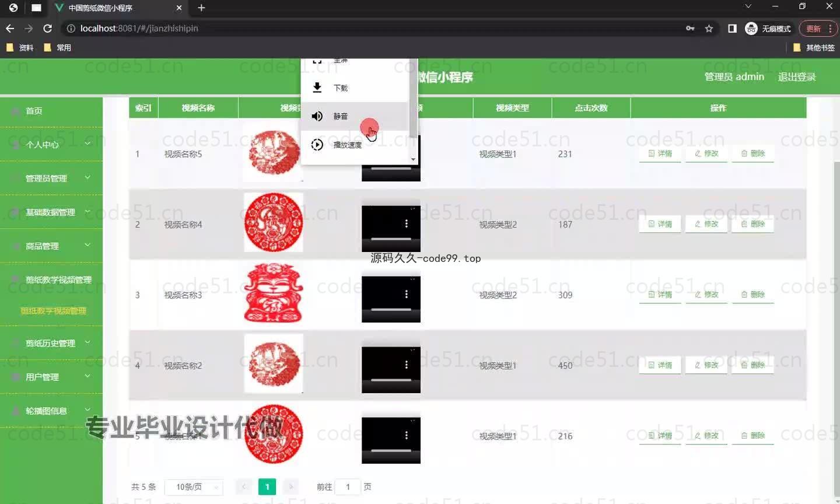The width and height of the screenshot is (840, 504).
Task: Click pagination page 1 button
Action: pos(267,487)
